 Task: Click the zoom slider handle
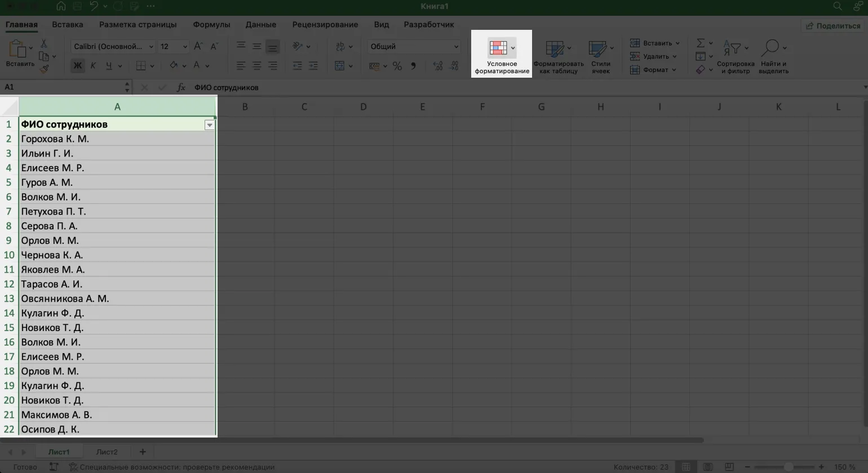[789, 467]
